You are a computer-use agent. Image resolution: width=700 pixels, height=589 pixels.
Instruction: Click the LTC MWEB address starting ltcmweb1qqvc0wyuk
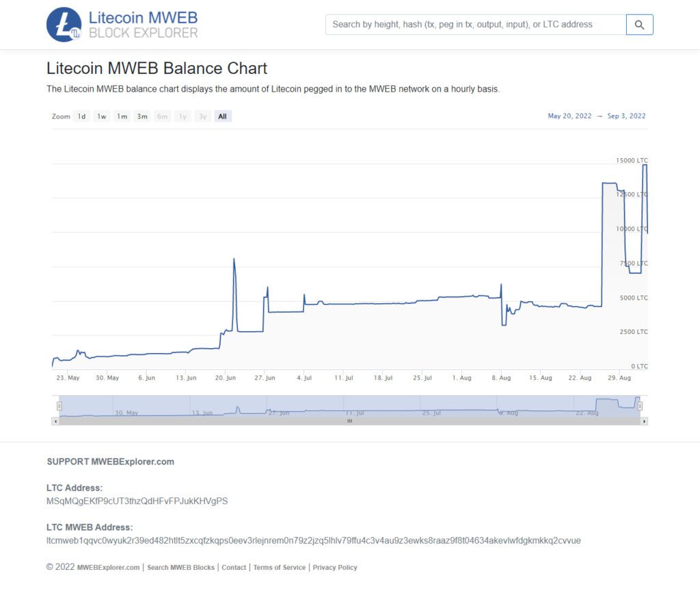coord(313,540)
